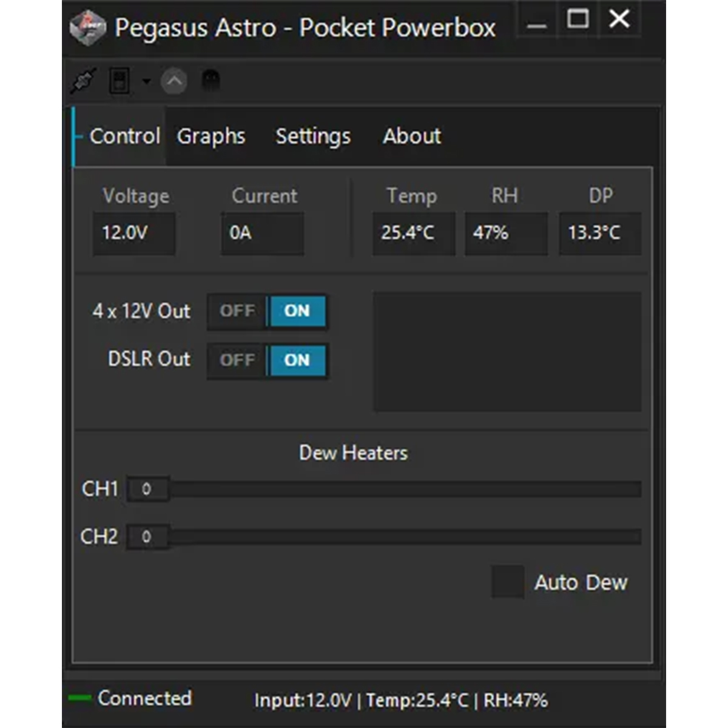728x728 pixels.
Task: Switch to the Graphs tab
Action: coord(211,136)
